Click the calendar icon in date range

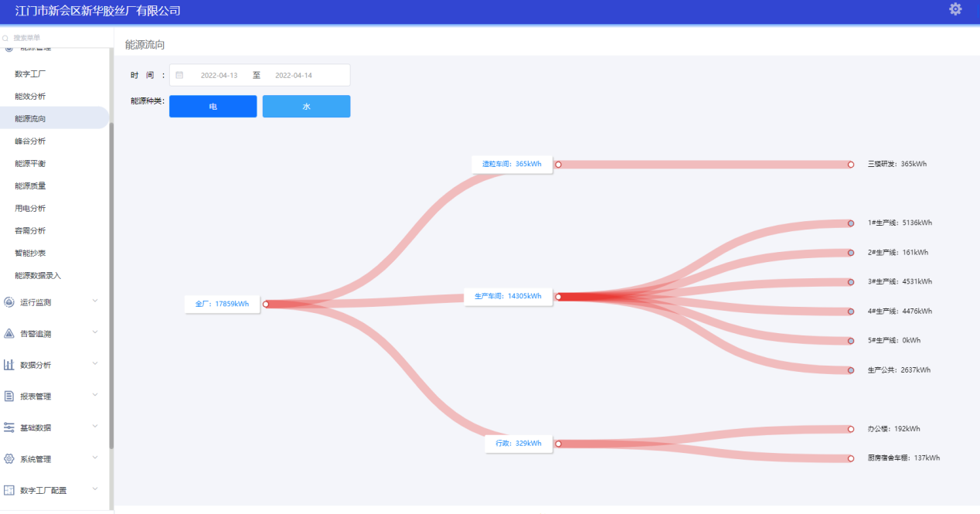179,75
